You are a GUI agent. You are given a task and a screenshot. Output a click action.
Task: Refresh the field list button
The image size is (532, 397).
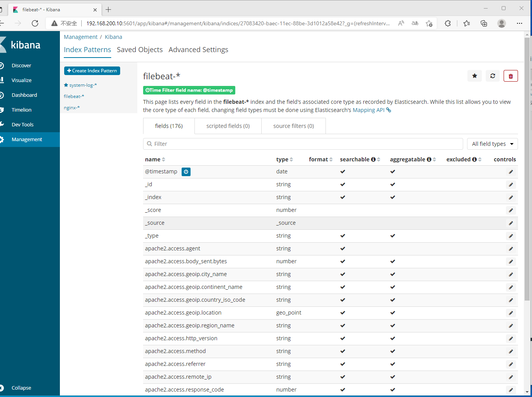coord(493,76)
